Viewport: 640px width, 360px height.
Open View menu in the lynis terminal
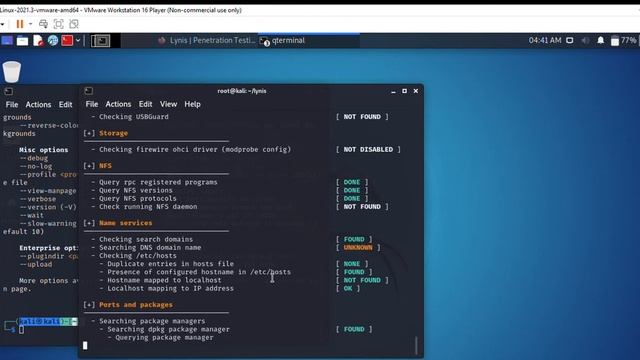coord(168,104)
